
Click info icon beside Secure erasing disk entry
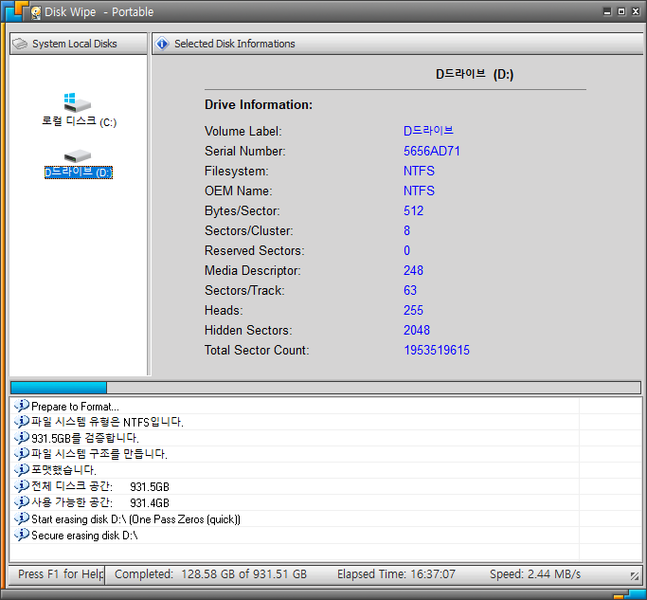pyautogui.click(x=22, y=535)
